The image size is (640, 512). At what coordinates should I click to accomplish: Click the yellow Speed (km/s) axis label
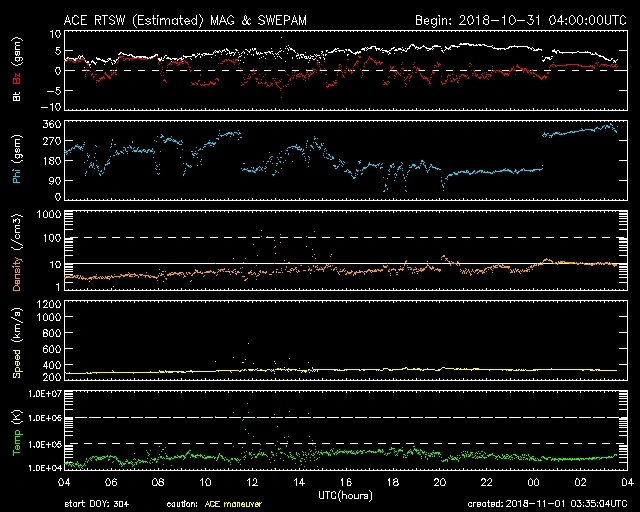[x=17, y=343]
